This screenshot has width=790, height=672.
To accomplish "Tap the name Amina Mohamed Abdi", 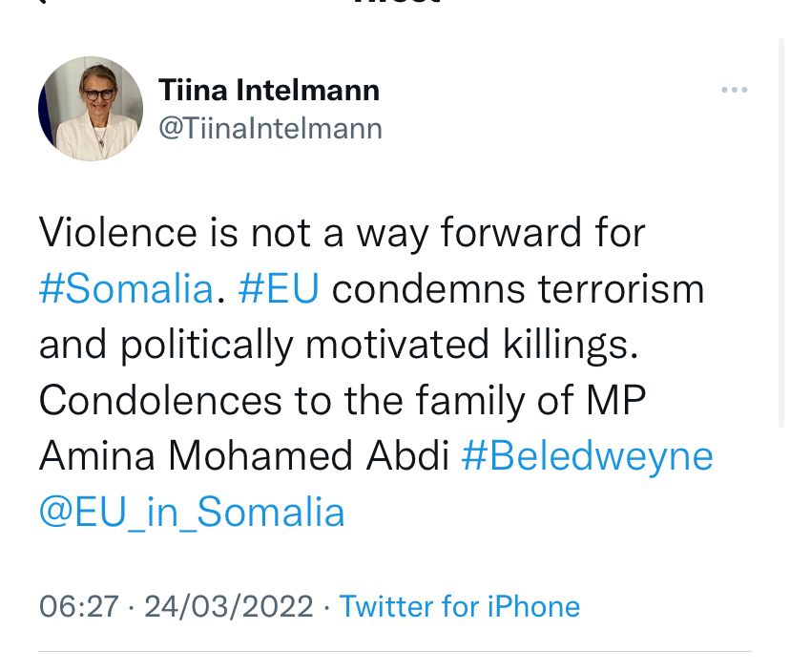I will (244, 455).
